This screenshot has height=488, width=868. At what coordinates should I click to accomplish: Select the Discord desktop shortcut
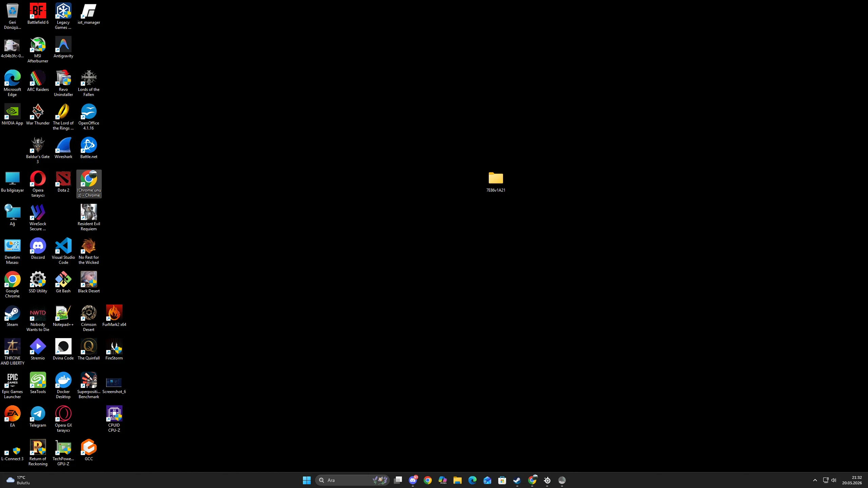pyautogui.click(x=38, y=249)
